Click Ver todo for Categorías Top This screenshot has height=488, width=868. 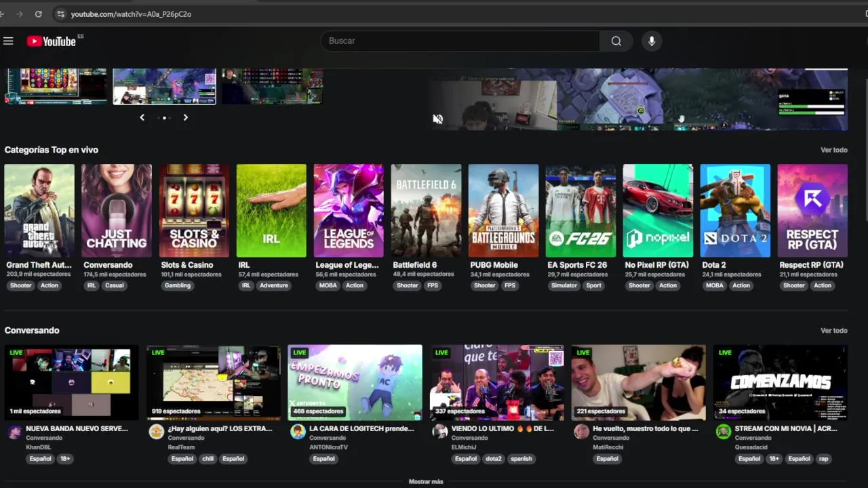(x=834, y=150)
